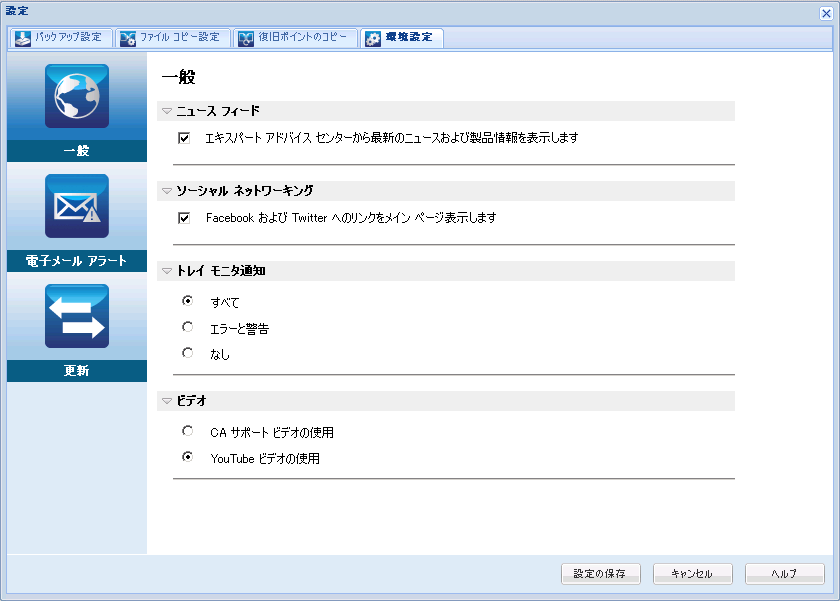
Task: Select the 一般 globe icon in sidebar
Action: (76, 96)
